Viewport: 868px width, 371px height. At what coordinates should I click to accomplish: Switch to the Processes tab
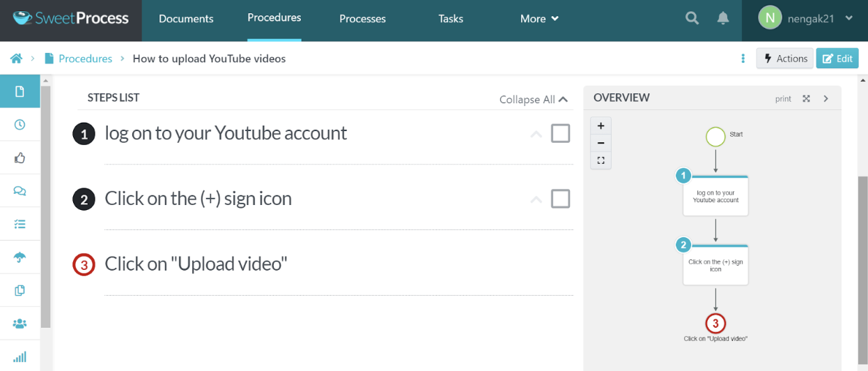click(x=362, y=19)
